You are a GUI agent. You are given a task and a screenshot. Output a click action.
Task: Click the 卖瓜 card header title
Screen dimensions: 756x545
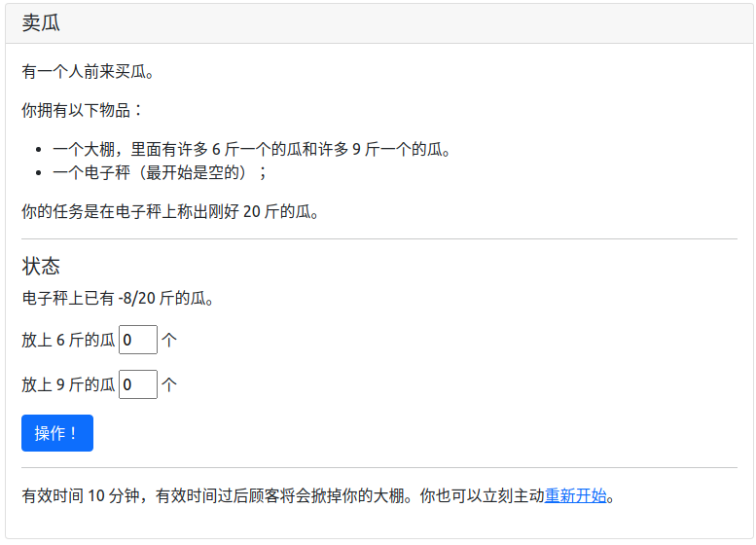click(41, 23)
